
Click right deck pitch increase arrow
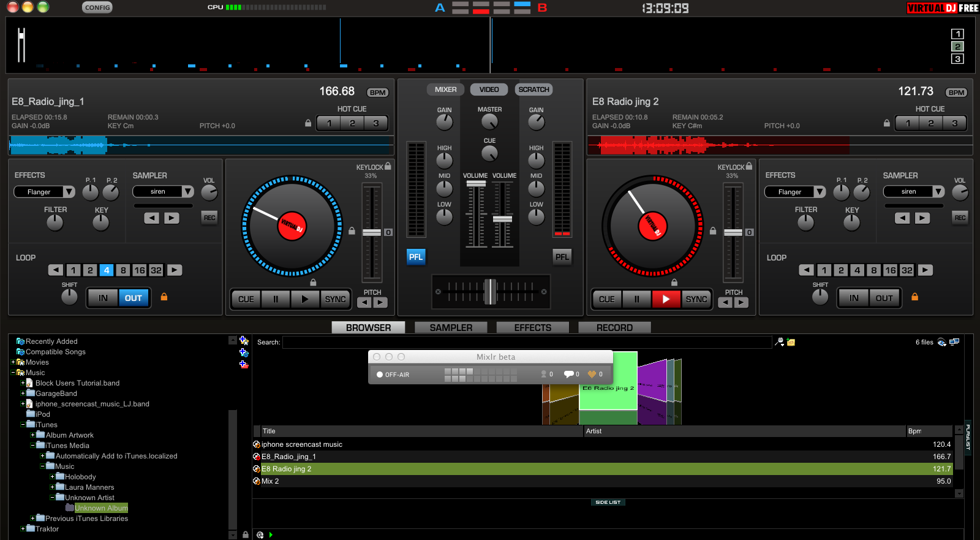tap(741, 302)
